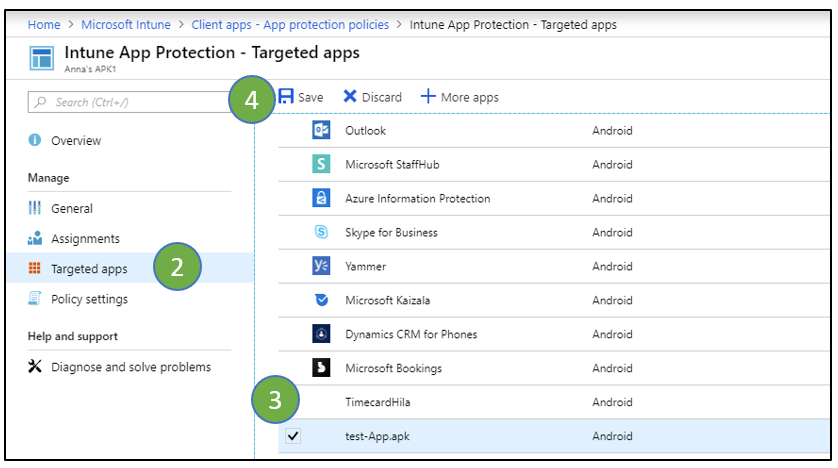Viewport: 838px width, 468px height.
Task: Select the Skype for Business icon
Action: (321, 232)
